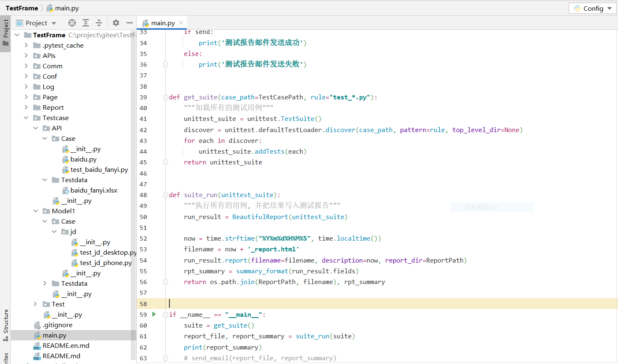Fold the get_suite function at line 39
This screenshot has height=364, width=618.
[165, 97]
